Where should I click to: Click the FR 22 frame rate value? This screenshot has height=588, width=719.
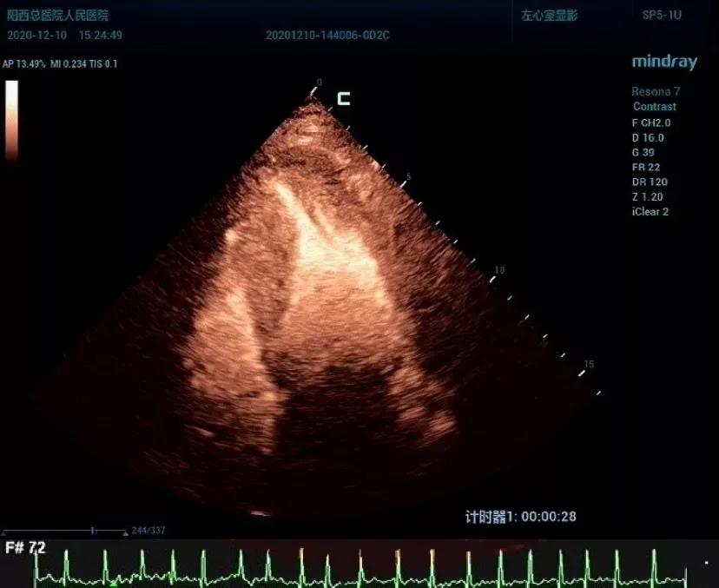tap(646, 167)
